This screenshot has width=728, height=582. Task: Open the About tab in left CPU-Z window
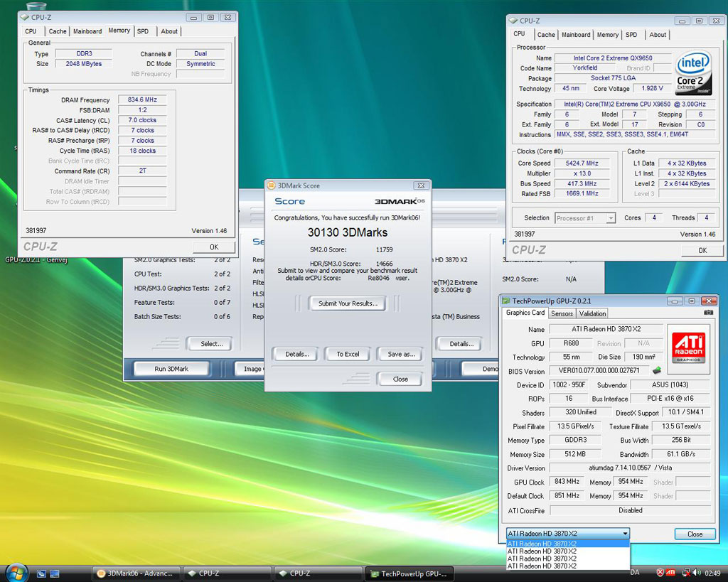pos(169,31)
